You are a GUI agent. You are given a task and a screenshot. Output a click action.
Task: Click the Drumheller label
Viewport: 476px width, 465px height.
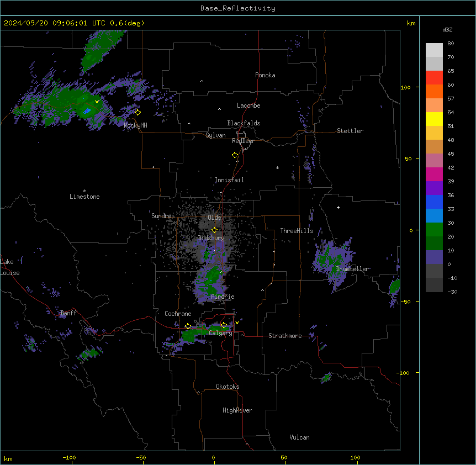(352, 269)
